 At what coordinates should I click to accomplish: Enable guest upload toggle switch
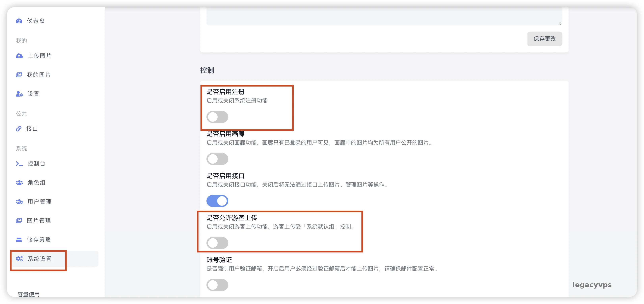[x=217, y=243]
